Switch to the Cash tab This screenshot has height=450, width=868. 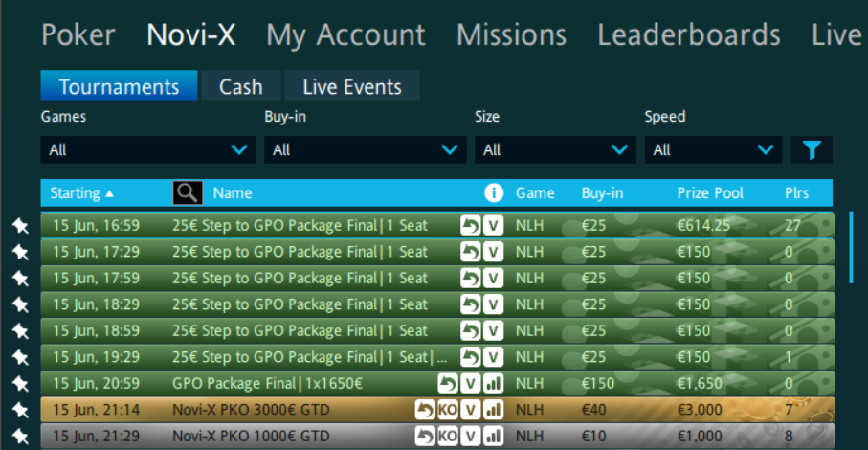tap(241, 86)
